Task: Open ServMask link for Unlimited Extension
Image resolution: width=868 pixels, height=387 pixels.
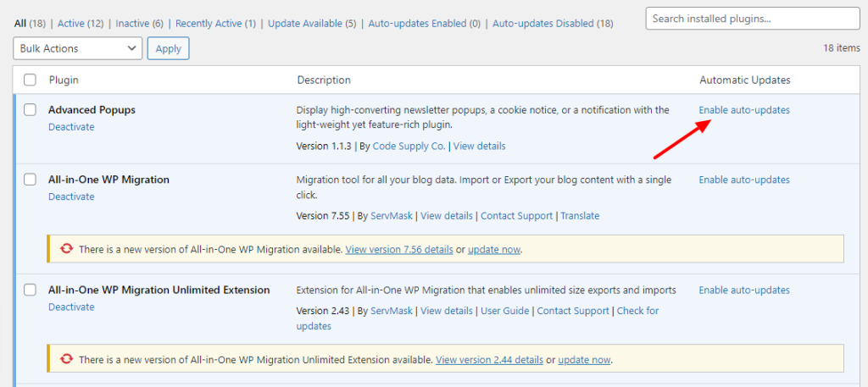Action: click(392, 311)
